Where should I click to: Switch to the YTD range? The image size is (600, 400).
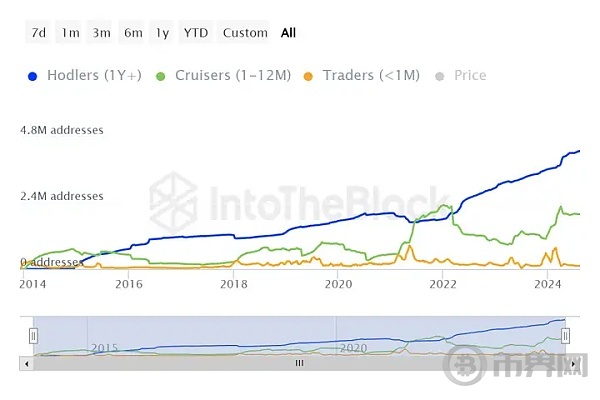[x=195, y=32]
